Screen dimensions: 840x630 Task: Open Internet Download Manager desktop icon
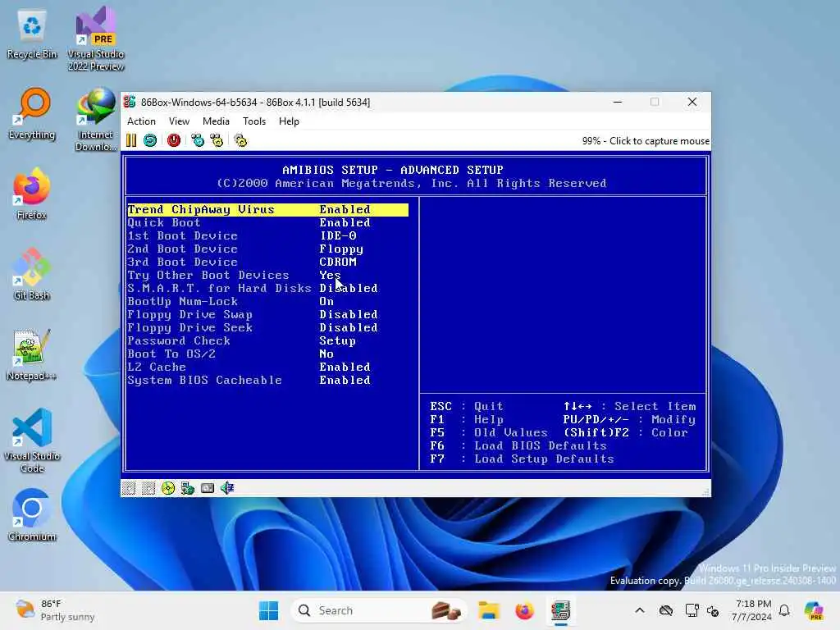pyautogui.click(x=96, y=120)
